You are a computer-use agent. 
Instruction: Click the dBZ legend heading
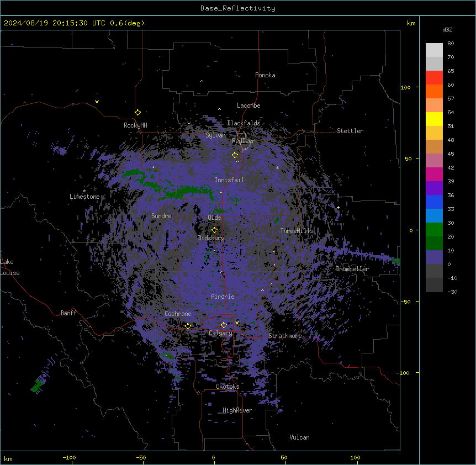(447, 30)
